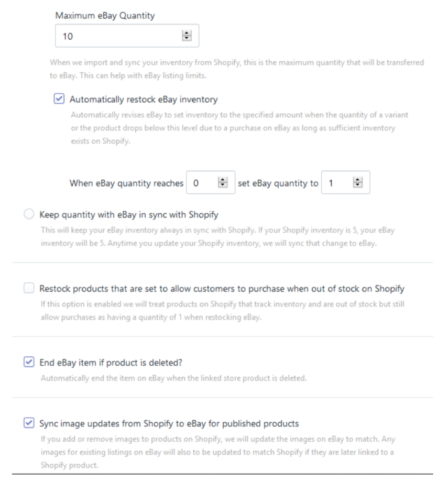Lower the 'set eBay quantity to' value

point(358,185)
